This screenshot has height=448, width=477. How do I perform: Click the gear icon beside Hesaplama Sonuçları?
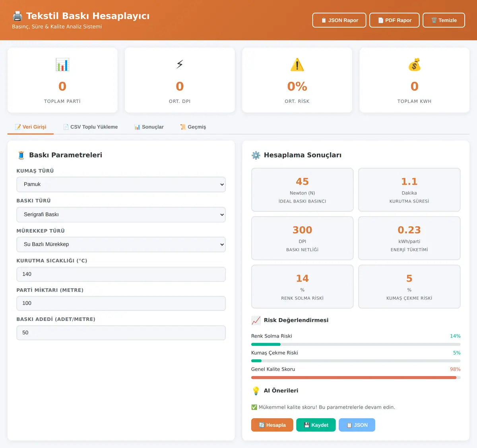tap(256, 155)
